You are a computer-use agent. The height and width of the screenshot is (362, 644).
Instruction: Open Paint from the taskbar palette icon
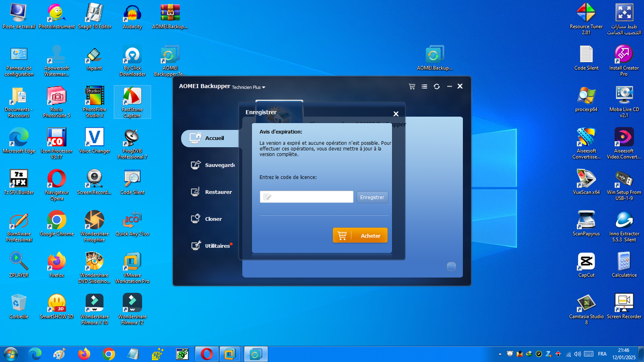click(59, 354)
